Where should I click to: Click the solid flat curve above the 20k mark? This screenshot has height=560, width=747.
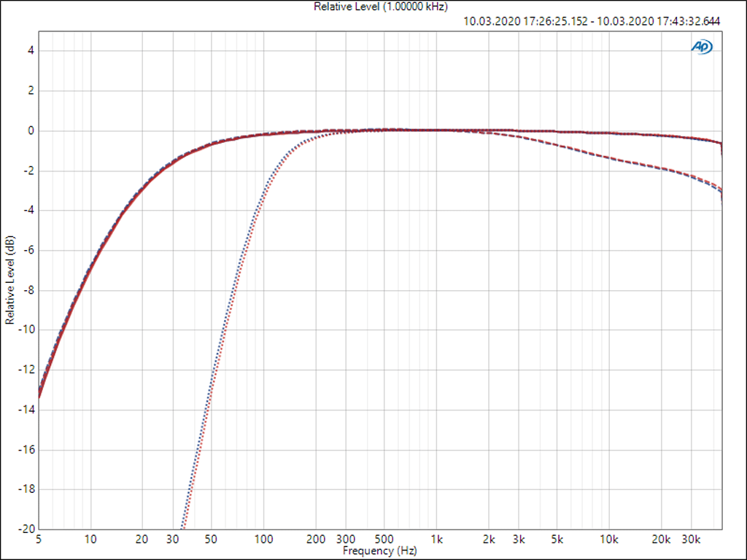[661, 136]
